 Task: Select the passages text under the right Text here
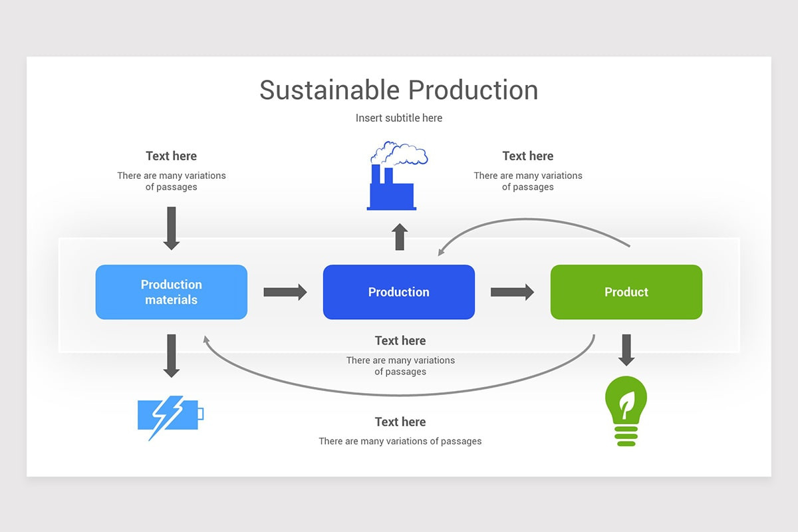point(527,181)
